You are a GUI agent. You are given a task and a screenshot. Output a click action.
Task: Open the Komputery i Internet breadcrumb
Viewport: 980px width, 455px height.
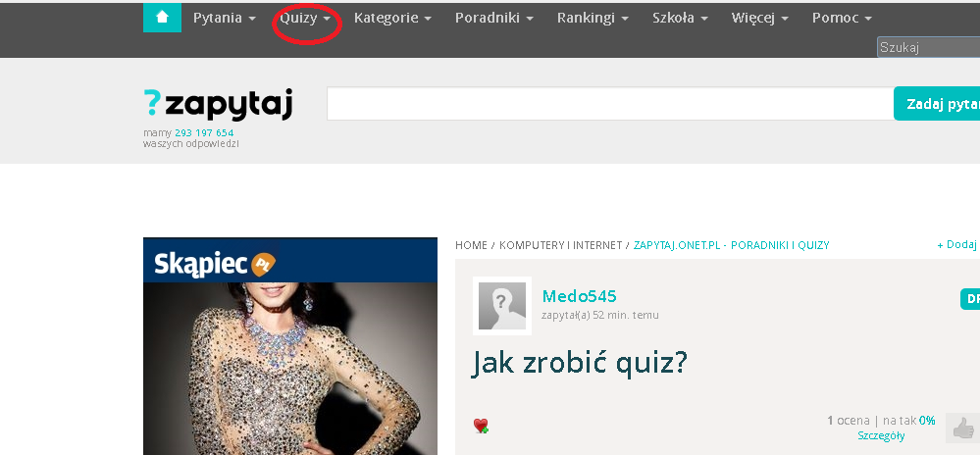pyautogui.click(x=560, y=245)
